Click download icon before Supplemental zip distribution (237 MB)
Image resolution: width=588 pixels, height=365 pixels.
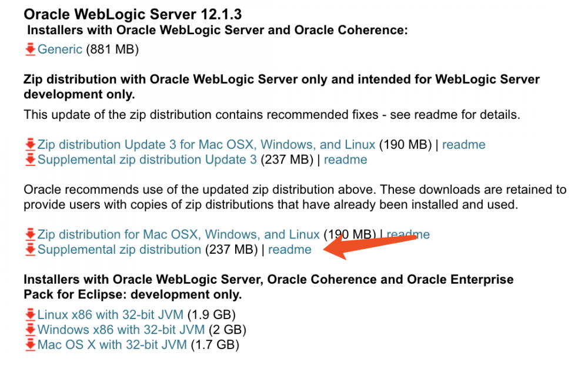coord(31,250)
